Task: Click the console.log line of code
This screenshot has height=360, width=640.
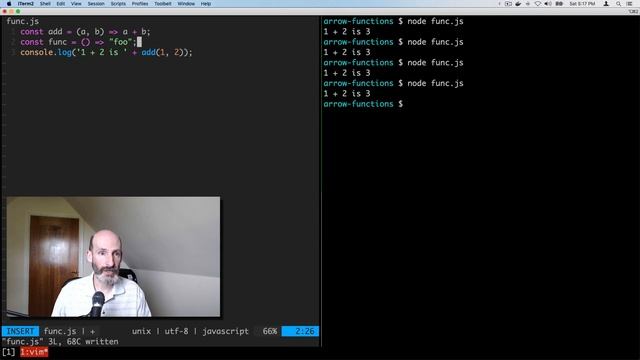Action: point(106,52)
